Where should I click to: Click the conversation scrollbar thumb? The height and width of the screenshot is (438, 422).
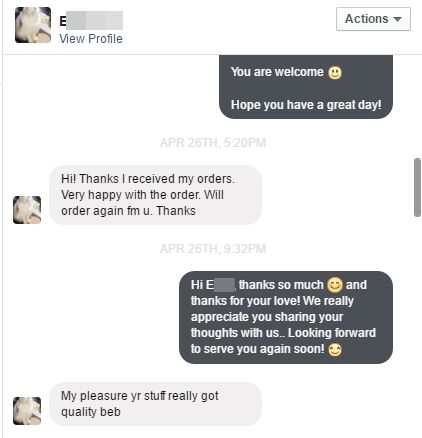(417, 188)
